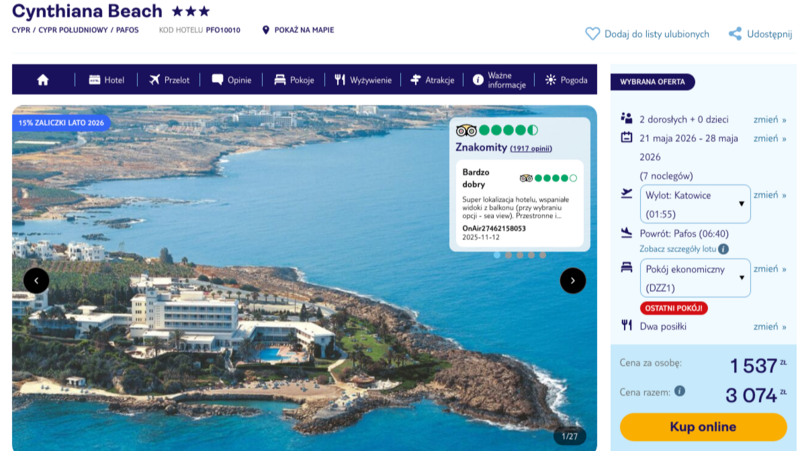Click info icon next to Zobacz szczegóły lotu
Viewport: 800px width, 451px height.
[723, 249]
